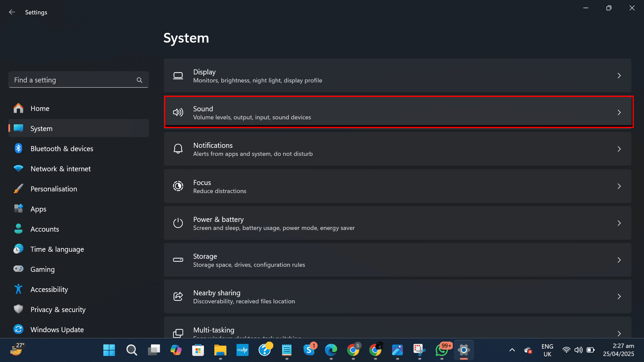
Task: Open Microsoft Edge from the taskbar
Action: [x=331, y=350]
